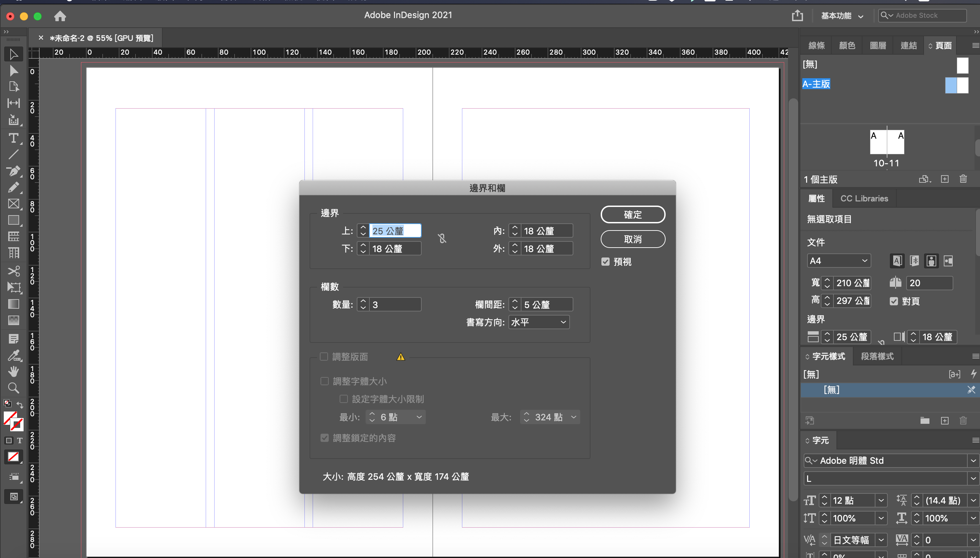Enable the 調整版面 checkbox
The image size is (980, 558).
tap(324, 357)
